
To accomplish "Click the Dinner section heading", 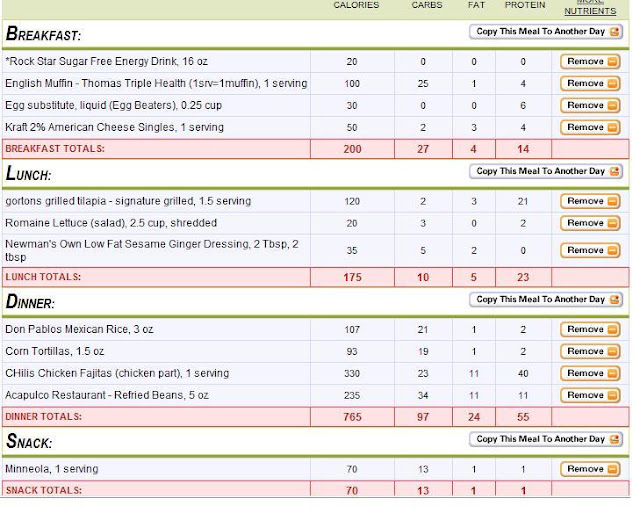I will coord(30,302).
